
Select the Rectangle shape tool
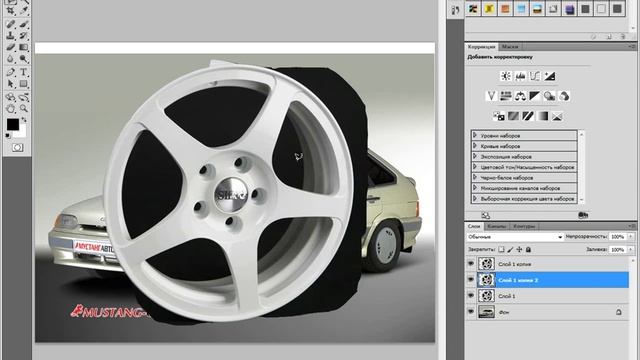(x=24, y=84)
